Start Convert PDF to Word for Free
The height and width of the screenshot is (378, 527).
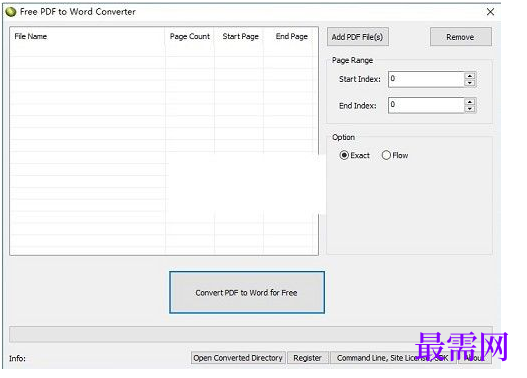pos(247,292)
